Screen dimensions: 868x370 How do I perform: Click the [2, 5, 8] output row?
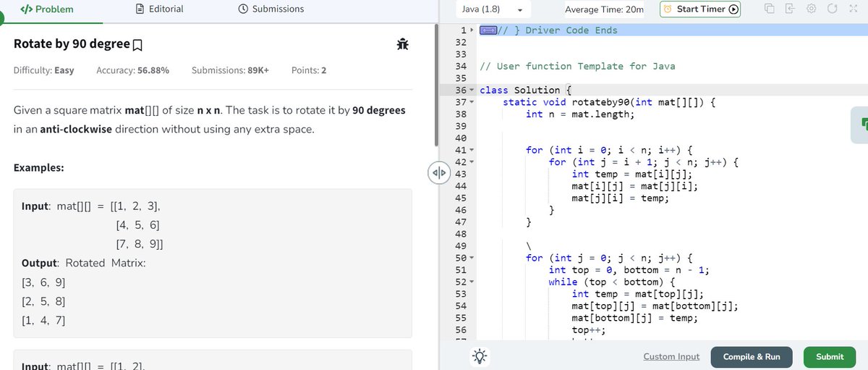pos(45,300)
